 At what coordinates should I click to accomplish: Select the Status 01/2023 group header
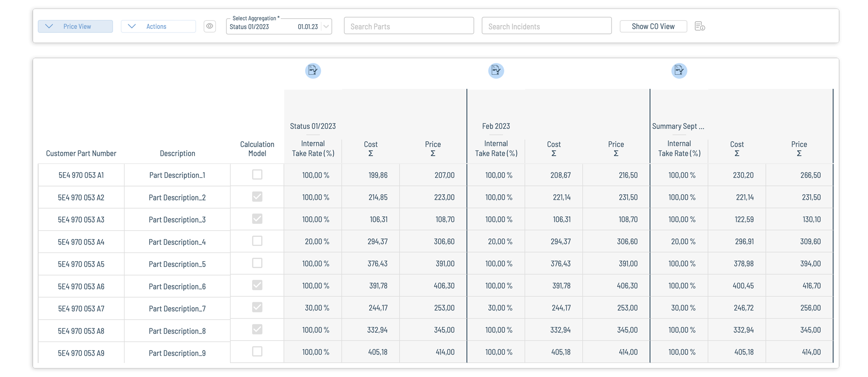click(x=313, y=126)
